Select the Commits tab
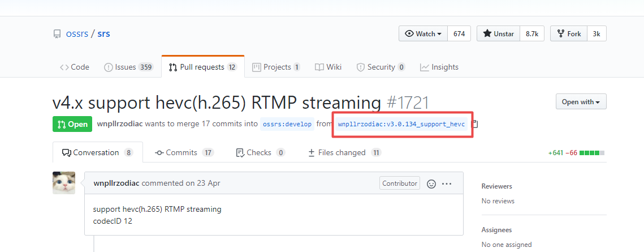 [184, 152]
